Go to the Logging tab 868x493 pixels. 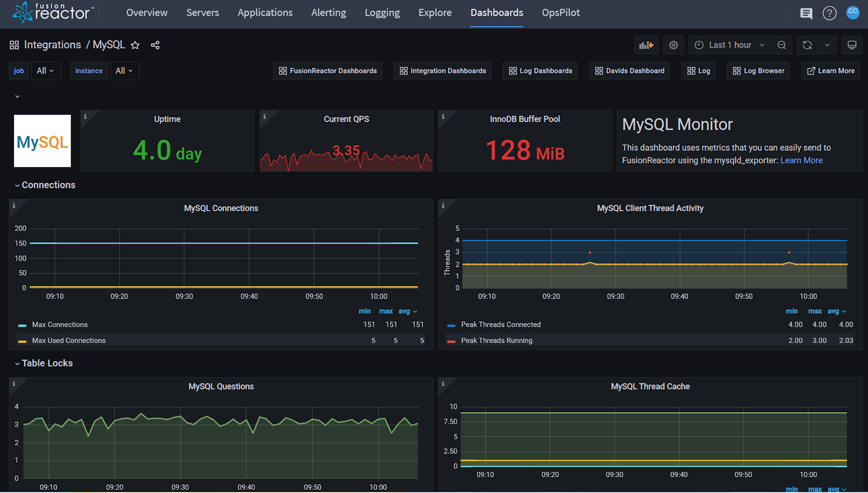point(382,13)
